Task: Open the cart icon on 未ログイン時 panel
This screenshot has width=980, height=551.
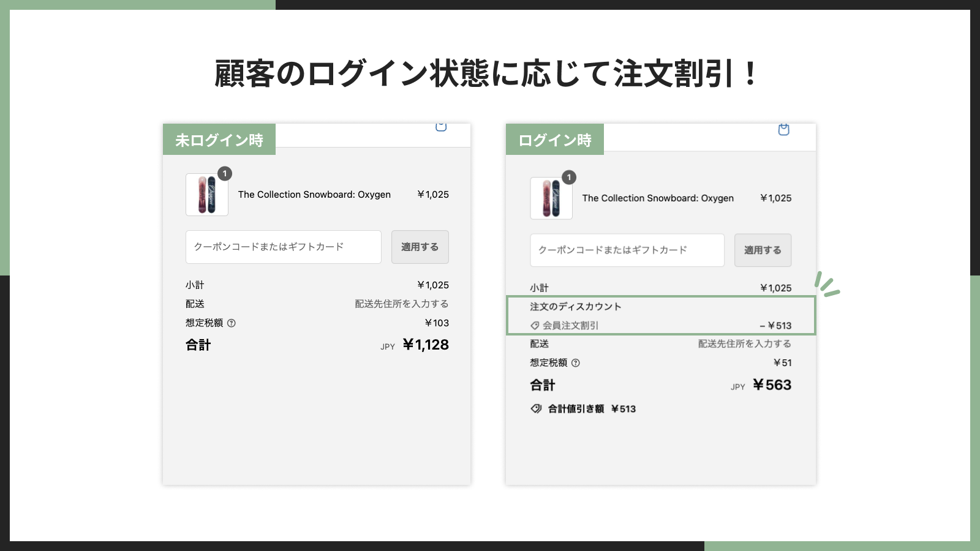Action: 440,127
